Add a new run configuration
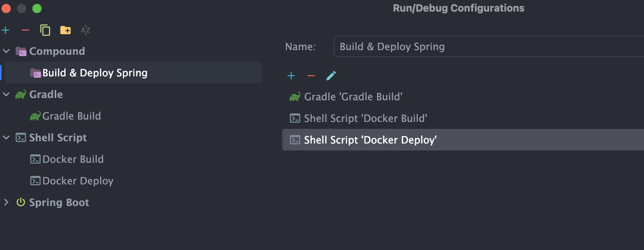644x250 pixels. tap(5, 30)
